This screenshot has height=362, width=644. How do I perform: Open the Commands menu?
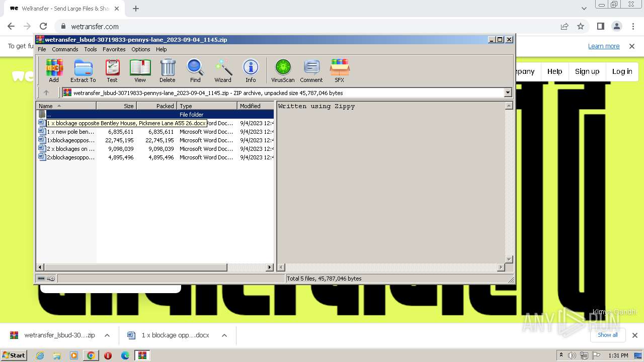point(65,49)
